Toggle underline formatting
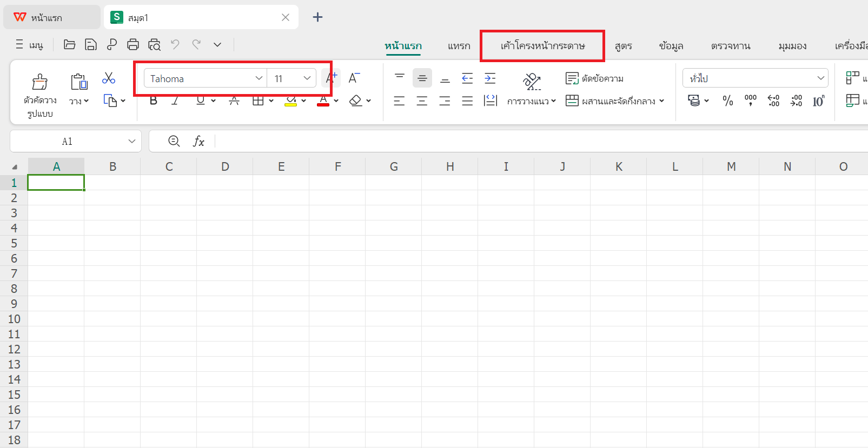This screenshot has width=868, height=448. coord(201,101)
